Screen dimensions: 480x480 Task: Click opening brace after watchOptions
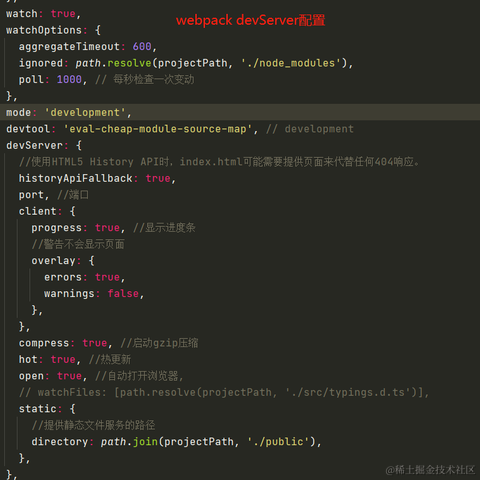[x=98, y=30]
